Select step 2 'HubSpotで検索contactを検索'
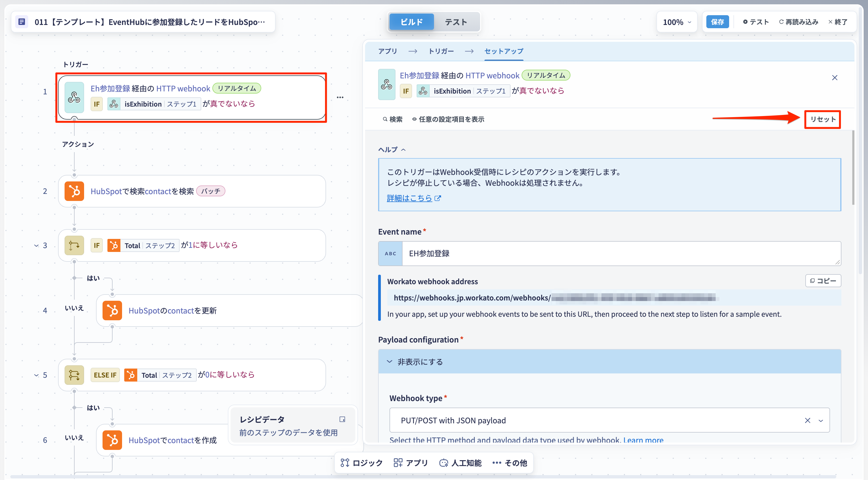The height and width of the screenshot is (480, 868). (192, 191)
